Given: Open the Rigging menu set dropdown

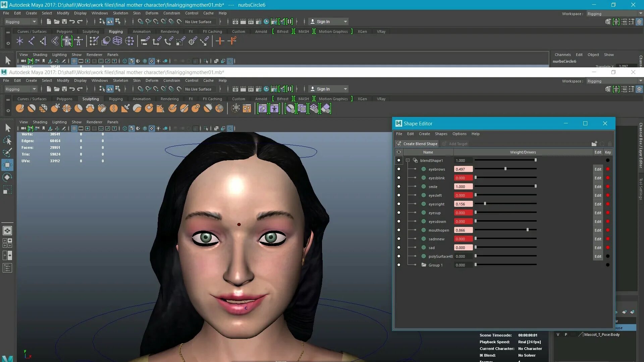Looking at the screenshot, I should point(21,89).
